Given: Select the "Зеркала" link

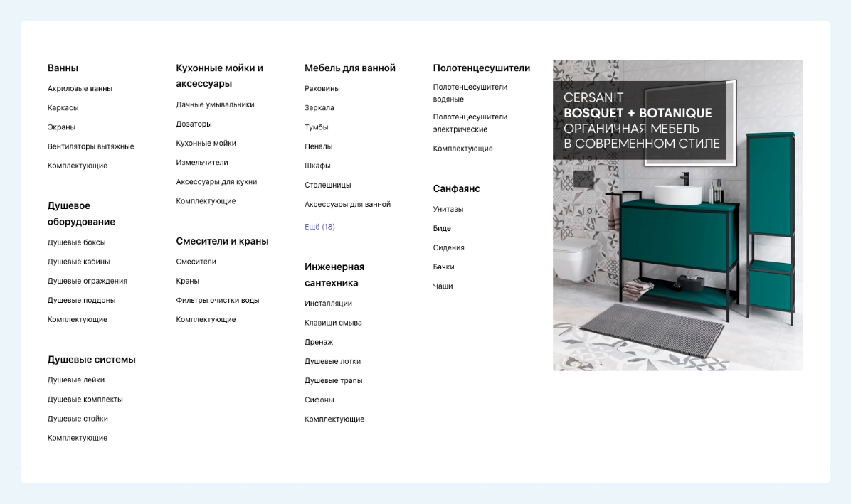Looking at the screenshot, I should coord(319,108).
